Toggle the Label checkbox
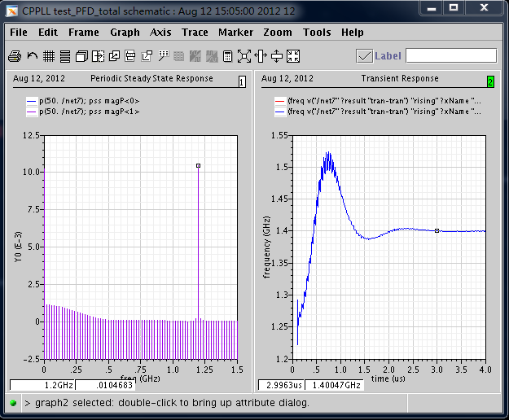The width and height of the screenshot is (509, 420). [364, 56]
